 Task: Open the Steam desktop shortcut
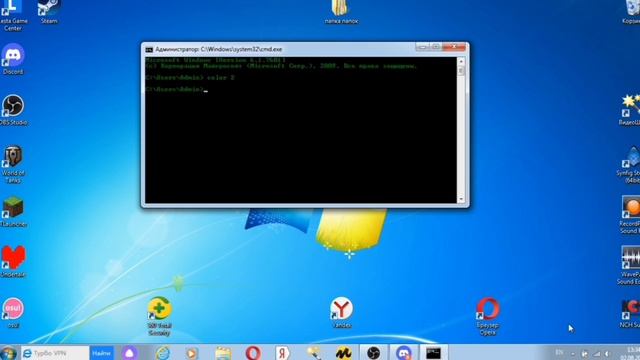pyautogui.click(x=49, y=11)
